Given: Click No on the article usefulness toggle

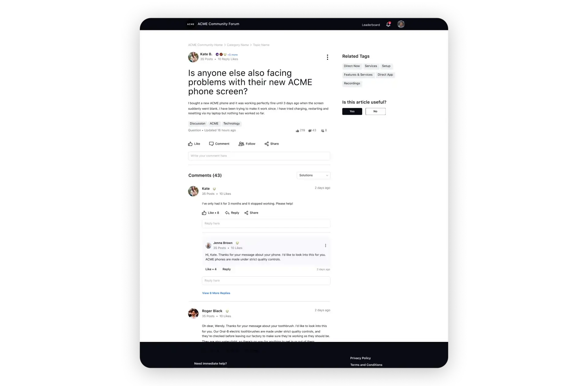Looking at the screenshot, I should coord(375,111).
